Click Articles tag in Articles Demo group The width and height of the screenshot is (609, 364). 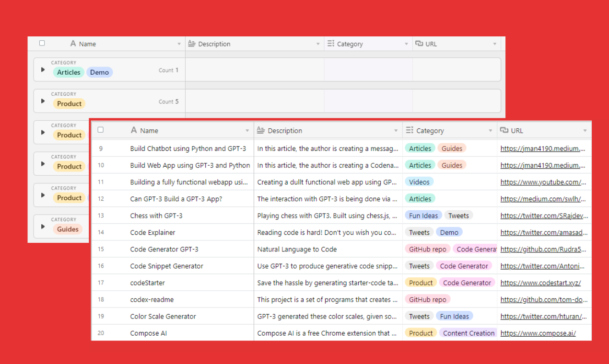(x=69, y=72)
